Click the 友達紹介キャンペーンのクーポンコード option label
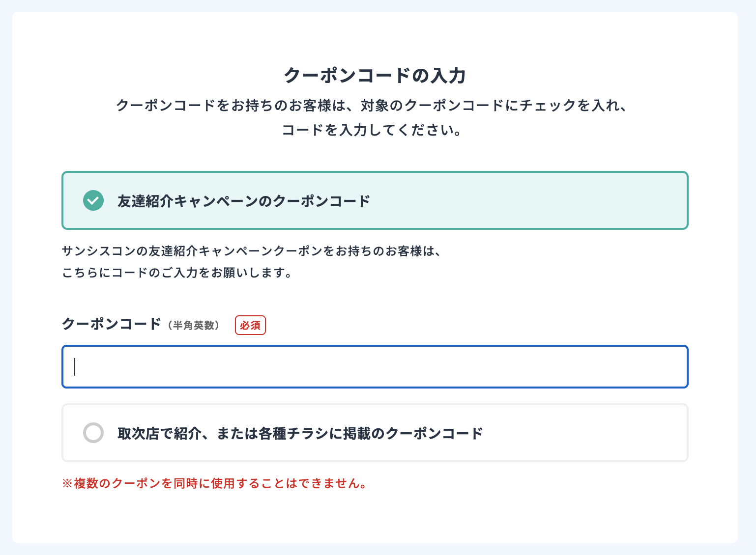 [x=243, y=201]
